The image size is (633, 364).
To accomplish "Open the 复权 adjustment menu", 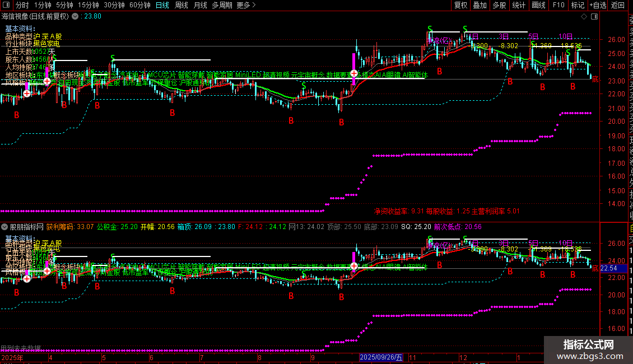I will pos(460,5).
